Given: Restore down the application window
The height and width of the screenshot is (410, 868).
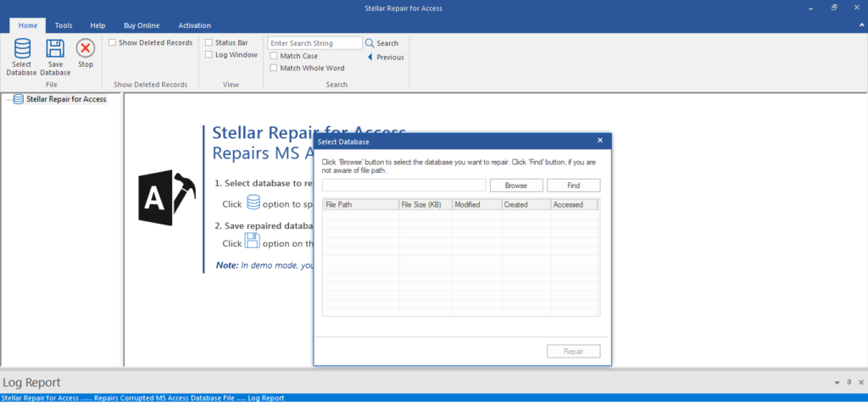Looking at the screenshot, I should [834, 8].
